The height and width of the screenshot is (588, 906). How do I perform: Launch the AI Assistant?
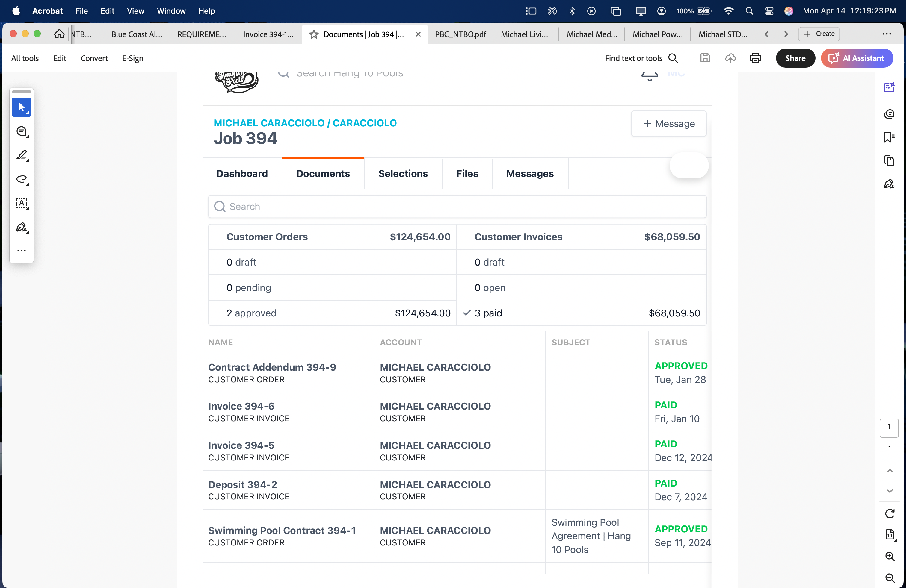click(x=857, y=58)
